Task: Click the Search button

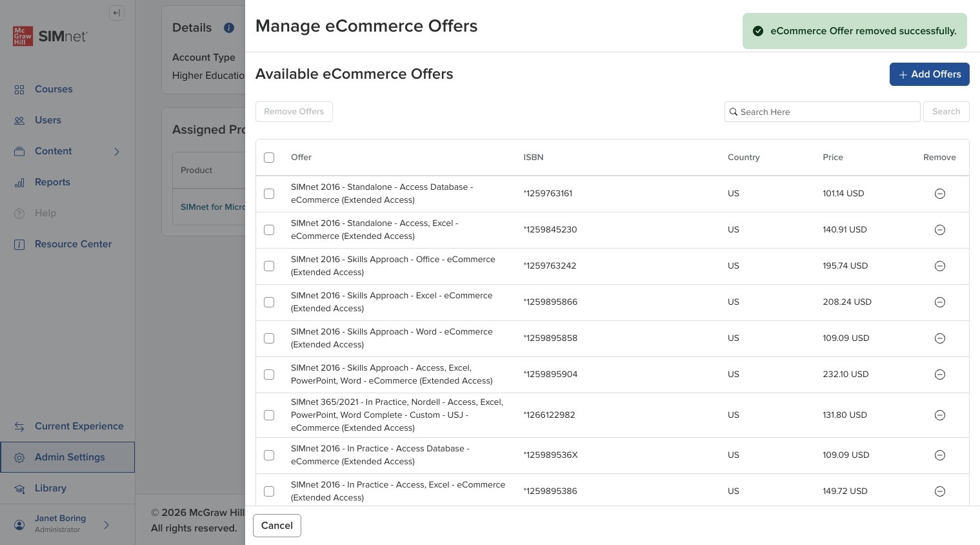Action: tap(946, 112)
